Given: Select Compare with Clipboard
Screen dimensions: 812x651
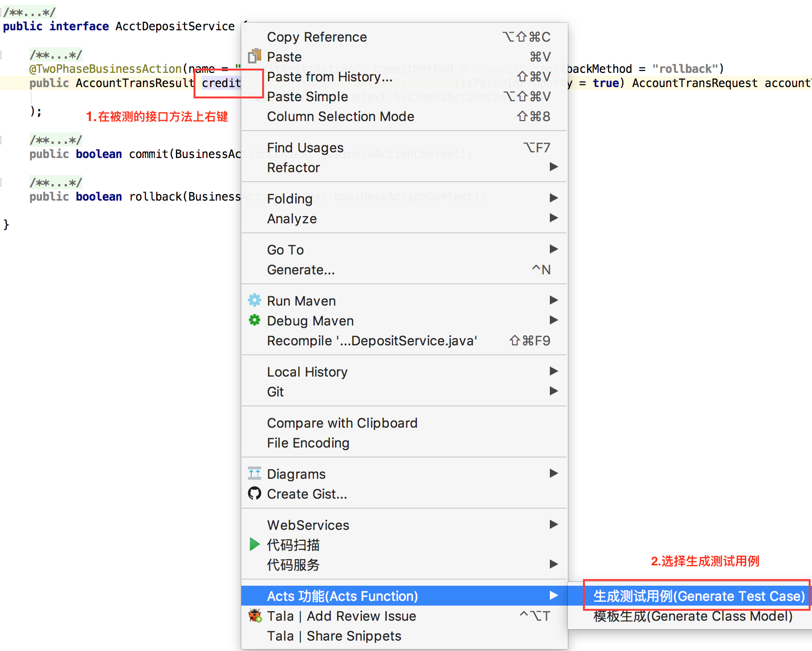Looking at the screenshot, I should tap(342, 423).
